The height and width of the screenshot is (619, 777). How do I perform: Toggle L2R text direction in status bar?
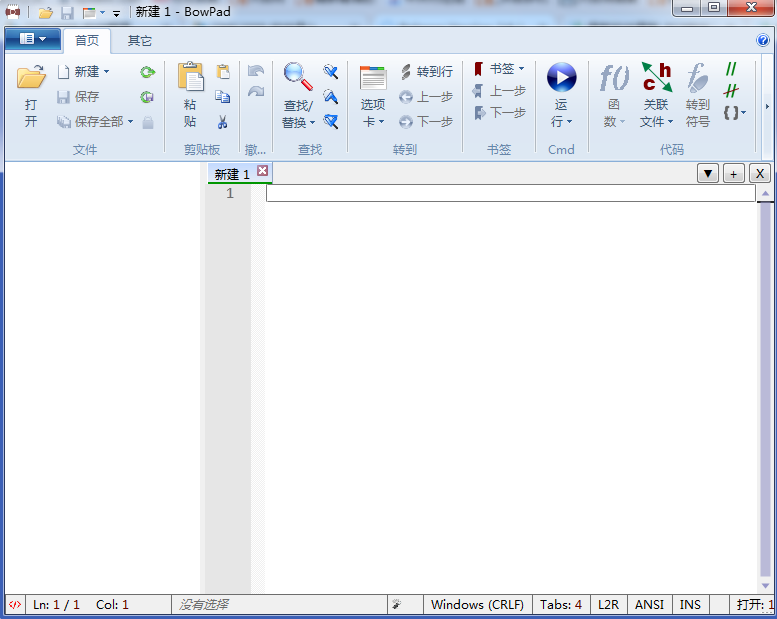tap(609, 605)
